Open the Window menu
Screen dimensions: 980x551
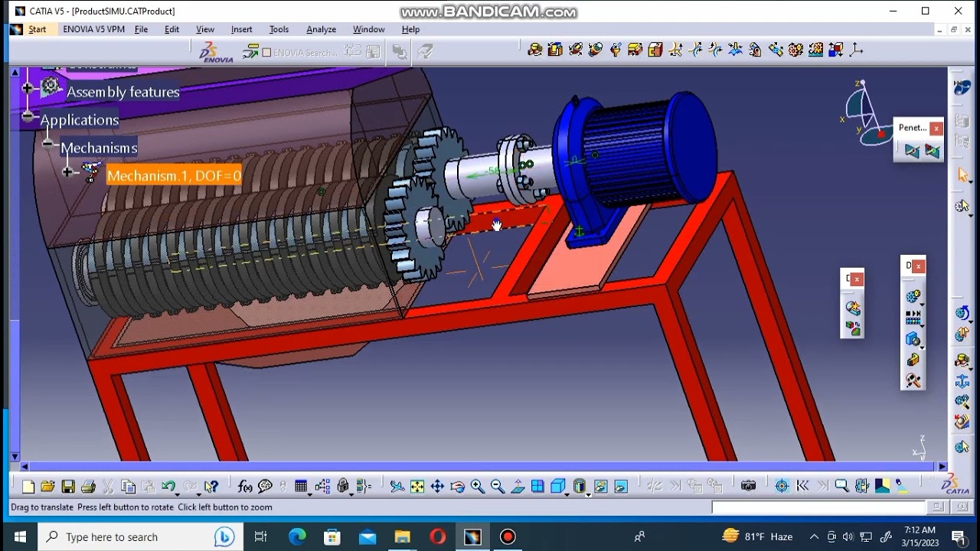pyautogui.click(x=368, y=30)
